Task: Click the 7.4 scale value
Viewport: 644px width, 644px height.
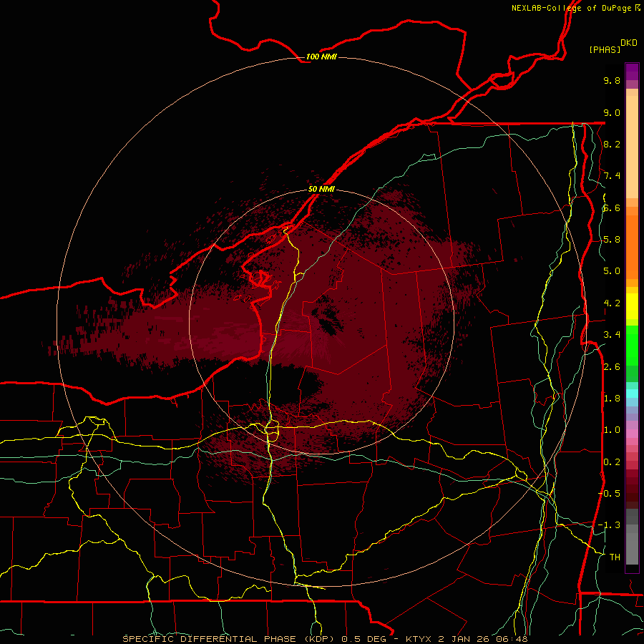Action: coord(612,176)
